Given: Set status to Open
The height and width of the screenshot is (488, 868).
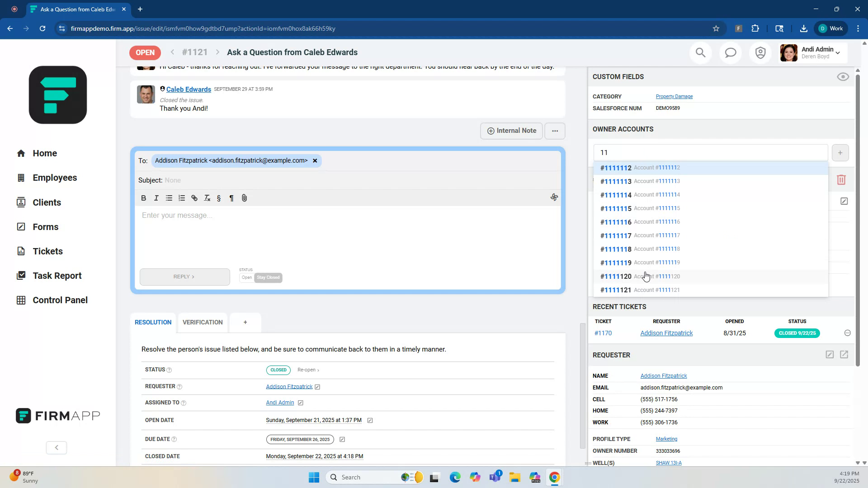Looking at the screenshot, I should pyautogui.click(x=247, y=277).
